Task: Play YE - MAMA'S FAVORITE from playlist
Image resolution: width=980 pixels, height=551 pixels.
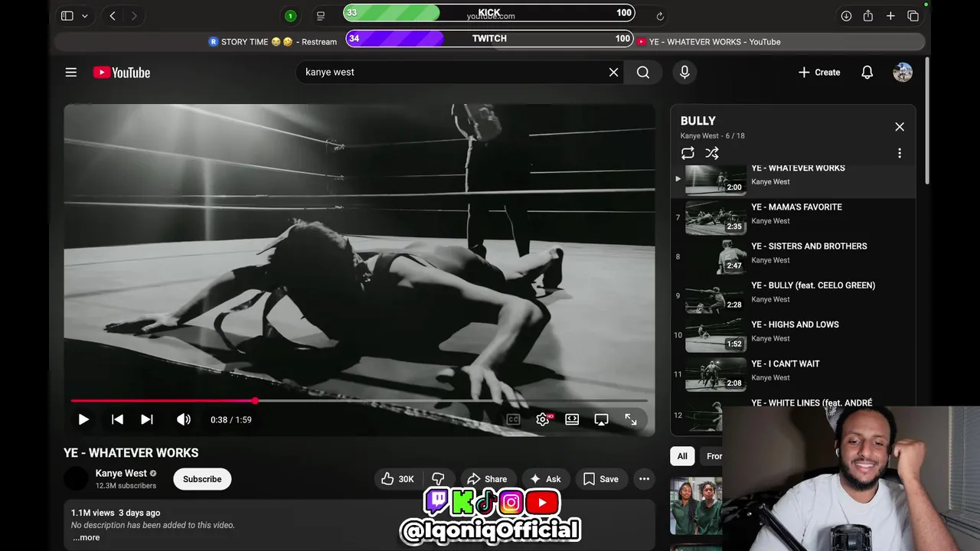Action: (x=793, y=217)
